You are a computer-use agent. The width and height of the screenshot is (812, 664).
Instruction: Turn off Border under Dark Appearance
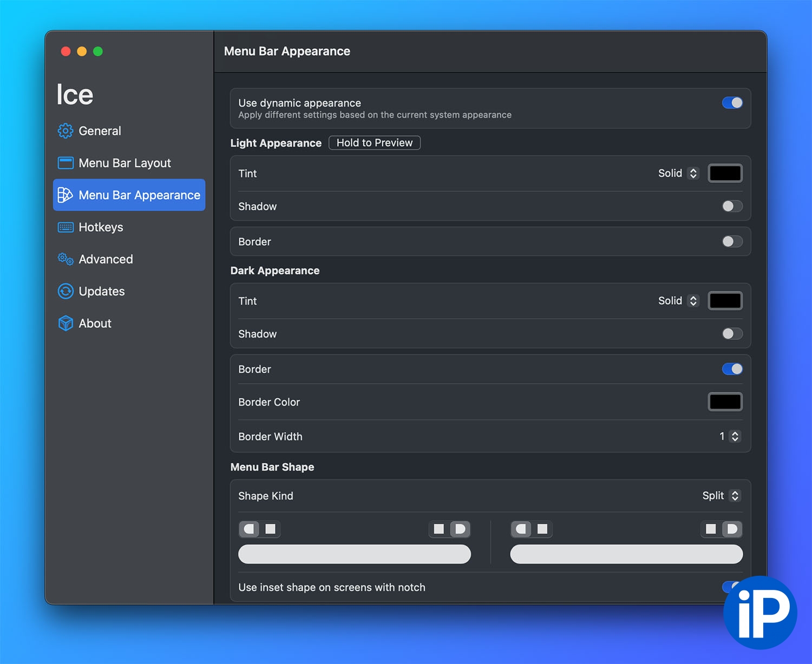pyautogui.click(x=732, y=369)
